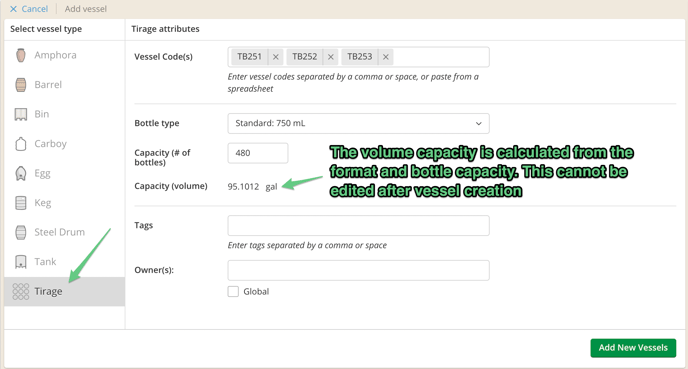
Task: Remove the TB252 vessel code tag
Action: tap(331, 57)
